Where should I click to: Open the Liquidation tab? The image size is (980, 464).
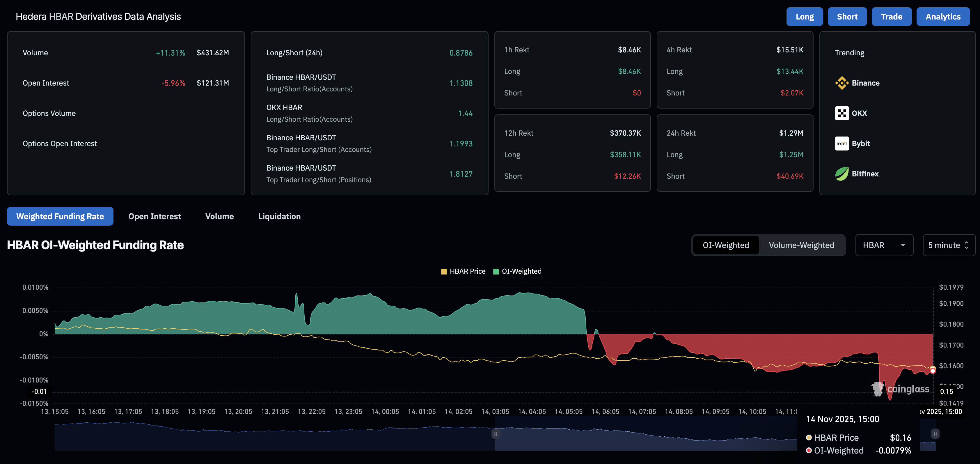279,216
